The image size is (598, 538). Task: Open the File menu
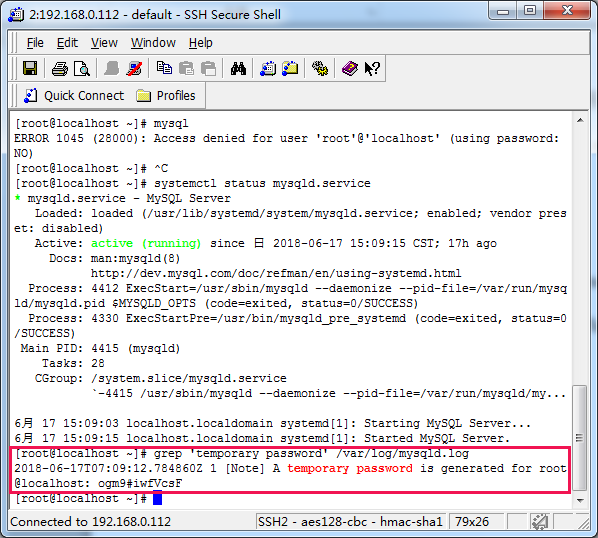(x=35, y=43)
